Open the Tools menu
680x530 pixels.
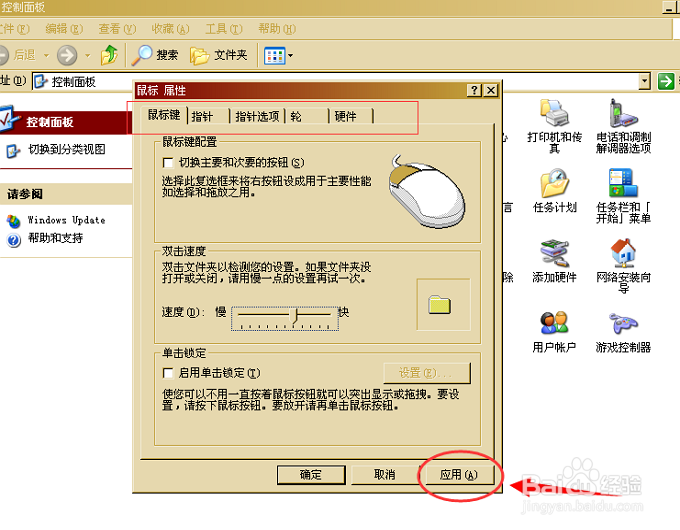point(224,29)
